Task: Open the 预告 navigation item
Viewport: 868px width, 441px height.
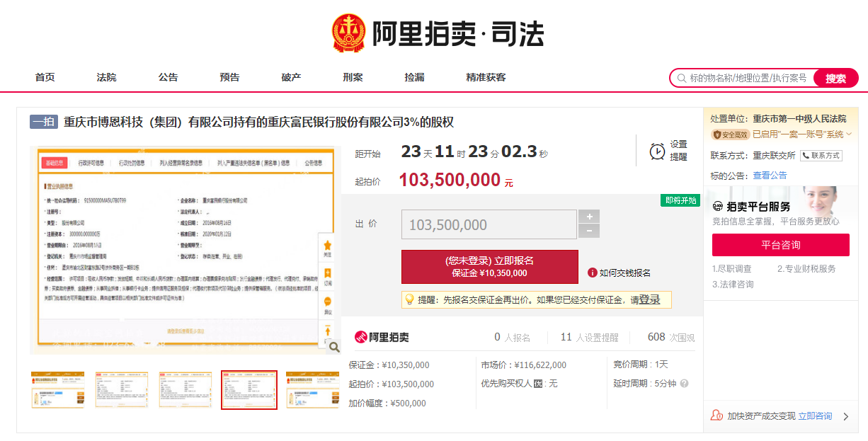Action: (x=230, y=77)
